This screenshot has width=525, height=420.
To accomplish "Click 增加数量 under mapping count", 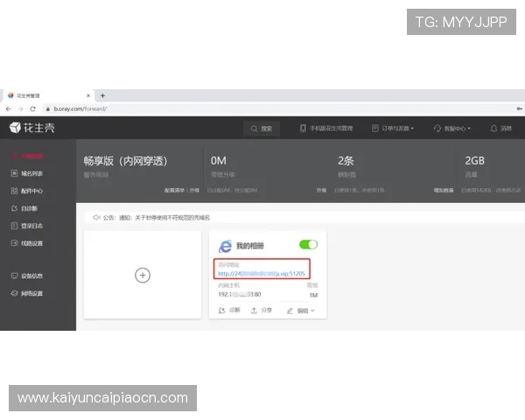I will tap(444, 190).
